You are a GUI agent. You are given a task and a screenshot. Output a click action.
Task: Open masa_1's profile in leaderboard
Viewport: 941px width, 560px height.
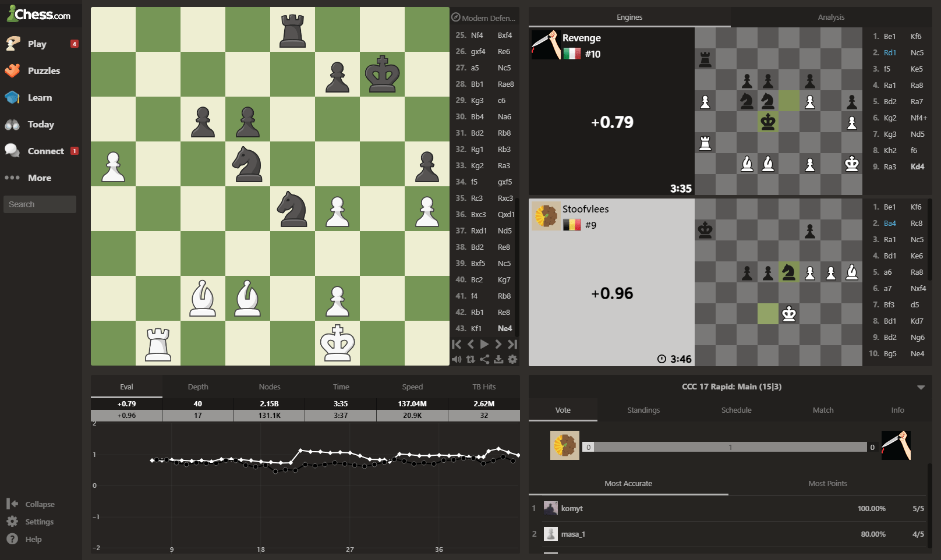pos(573,534)
